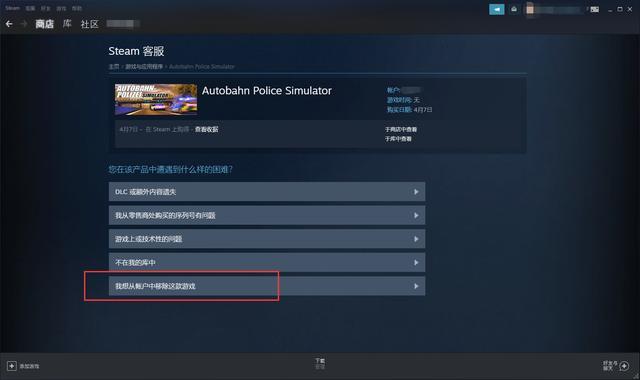640x380 pixels.
Task: Click the add game plus icon
Action: [11, 366]
